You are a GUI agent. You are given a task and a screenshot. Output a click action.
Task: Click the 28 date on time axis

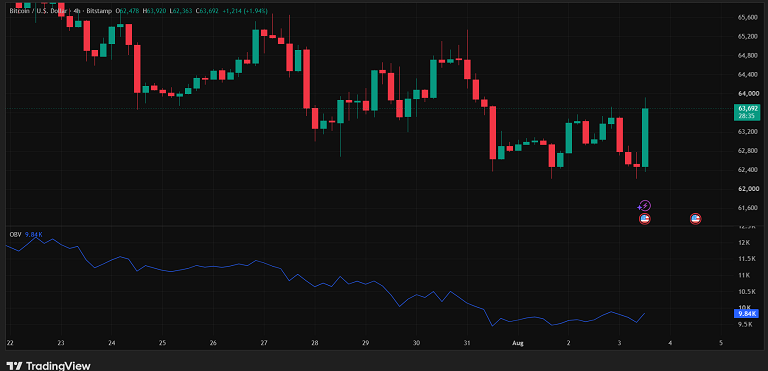tap(315, 343)
